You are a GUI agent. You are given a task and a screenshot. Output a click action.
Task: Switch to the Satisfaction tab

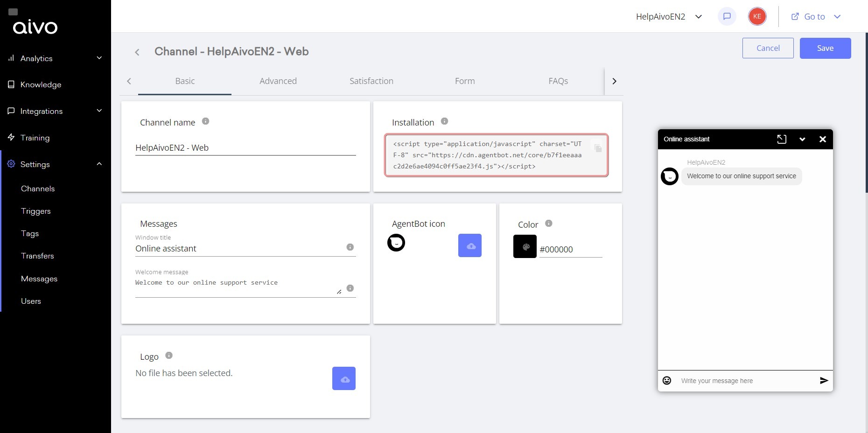tap(371, 81)
